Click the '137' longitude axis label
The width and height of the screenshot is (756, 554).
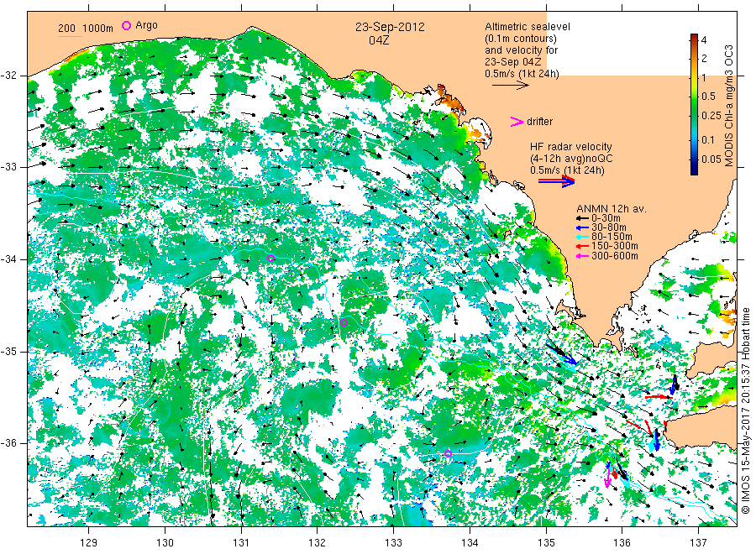pos(698,543)
